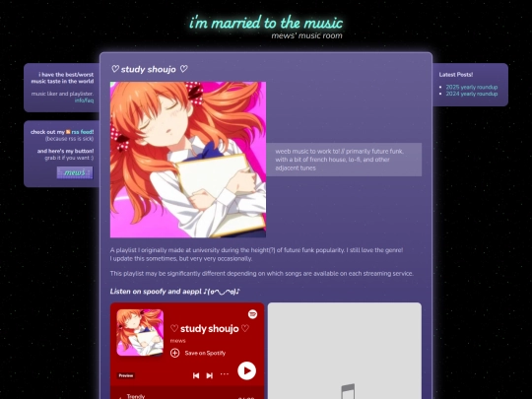532x399 pixels.
Task: Open the three-dot more options menu in Spotify embed
Action: pos(225,374)
